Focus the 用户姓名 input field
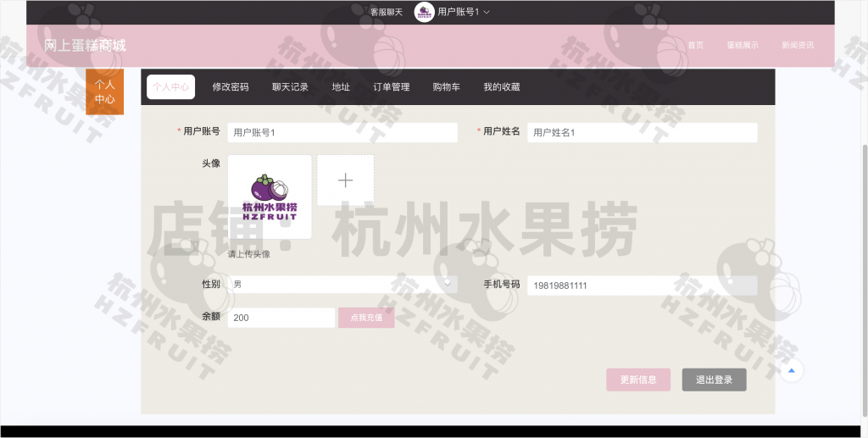Image resolution: width=868 pixels, height=438 pixels. 643,132
